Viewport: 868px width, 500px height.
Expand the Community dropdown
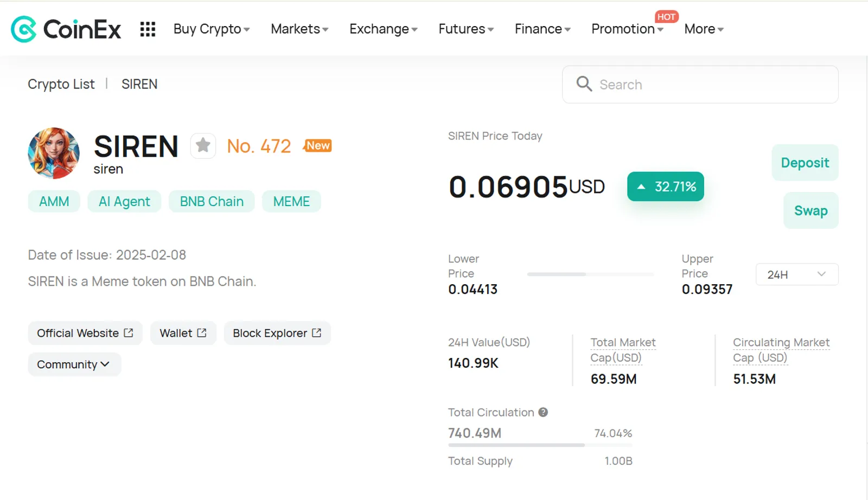click(x=74, y=364)
